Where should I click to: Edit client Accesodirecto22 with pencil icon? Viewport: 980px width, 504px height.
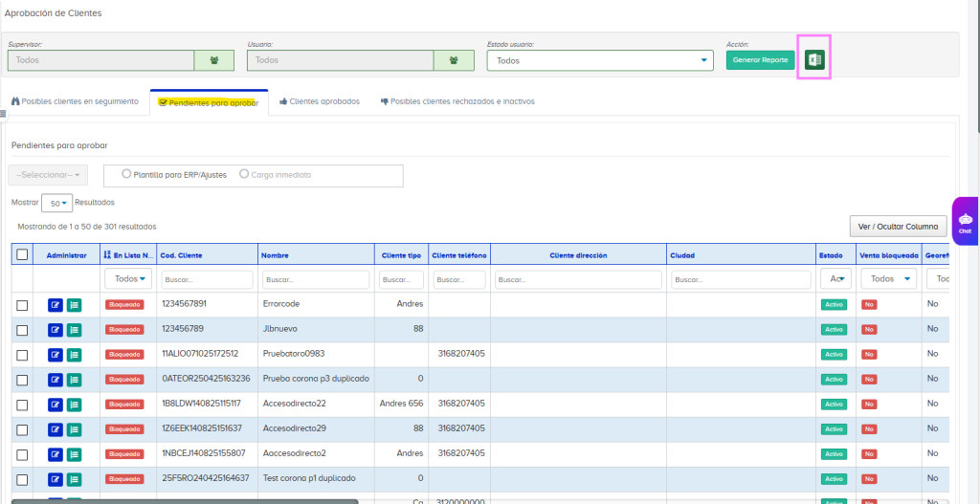pyautogui.click(x=56, y=405)
